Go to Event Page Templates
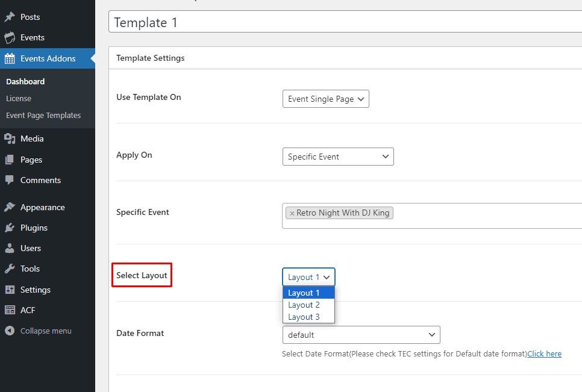 [43, 115]
